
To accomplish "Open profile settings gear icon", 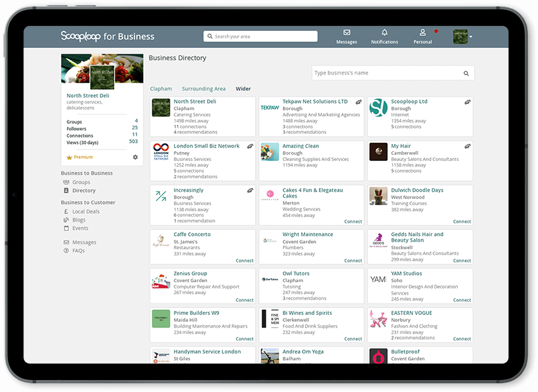I will [x=135, y=157].
